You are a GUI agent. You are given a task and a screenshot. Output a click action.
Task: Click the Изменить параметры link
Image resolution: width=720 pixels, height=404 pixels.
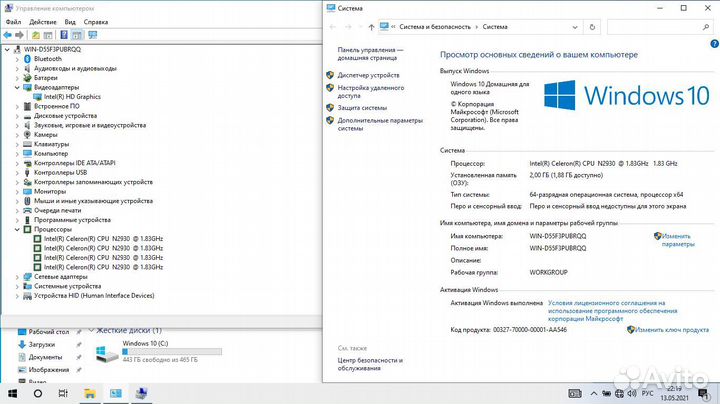(678, 240)
